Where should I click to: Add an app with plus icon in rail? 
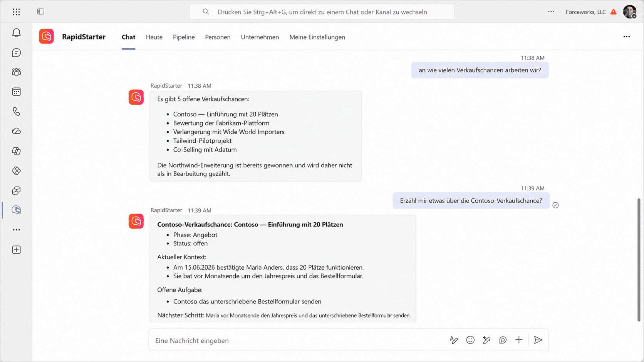click(16, 250)
